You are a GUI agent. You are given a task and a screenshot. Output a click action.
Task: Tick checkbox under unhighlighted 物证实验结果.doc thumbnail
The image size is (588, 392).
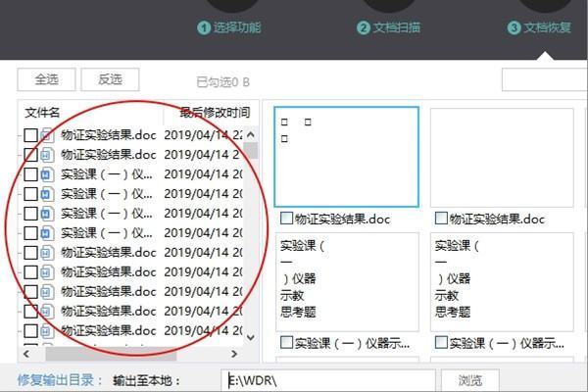coord(441,219)
